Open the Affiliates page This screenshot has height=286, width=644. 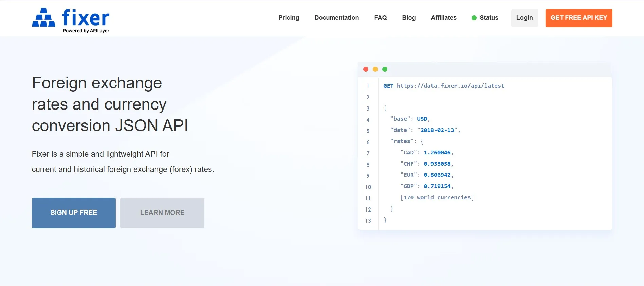[x=444, y=18]
